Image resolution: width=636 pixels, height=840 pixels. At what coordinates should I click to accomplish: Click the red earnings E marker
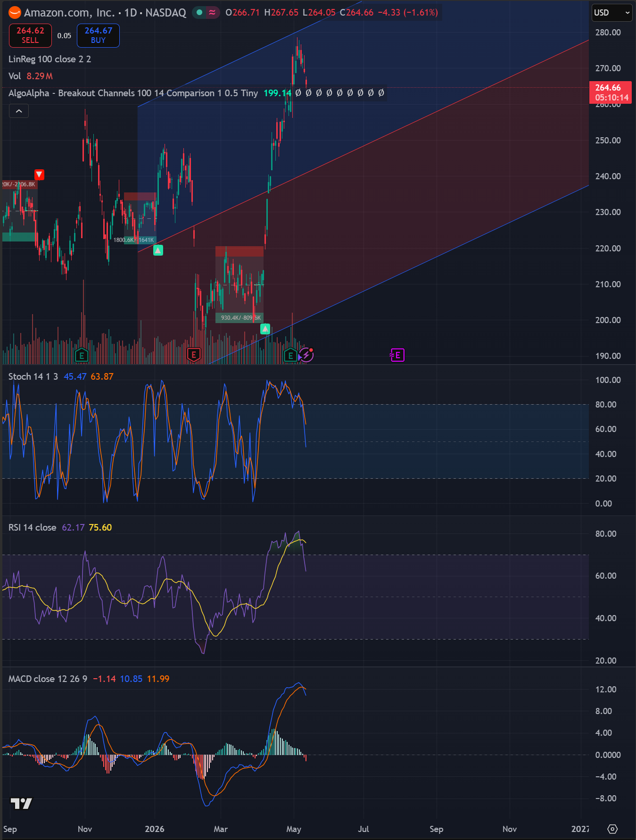(194, 355)
